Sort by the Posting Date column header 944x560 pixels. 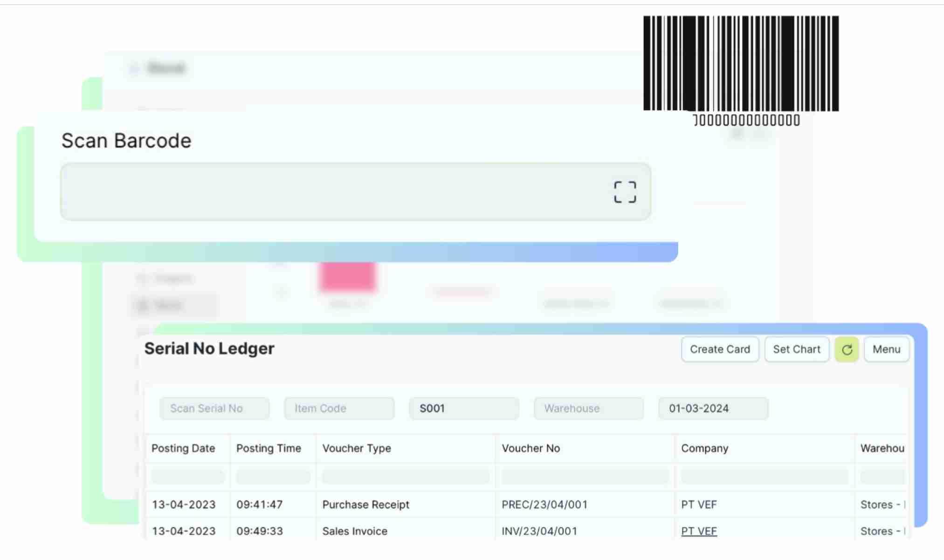coord(184,448)
